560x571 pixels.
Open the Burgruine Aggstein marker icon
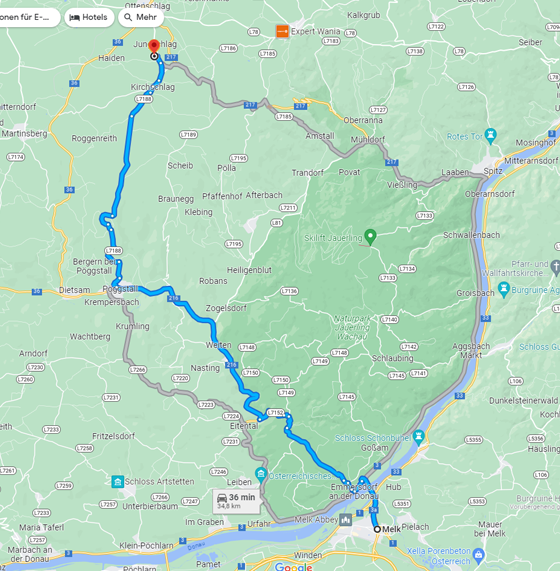coord(504,290)
